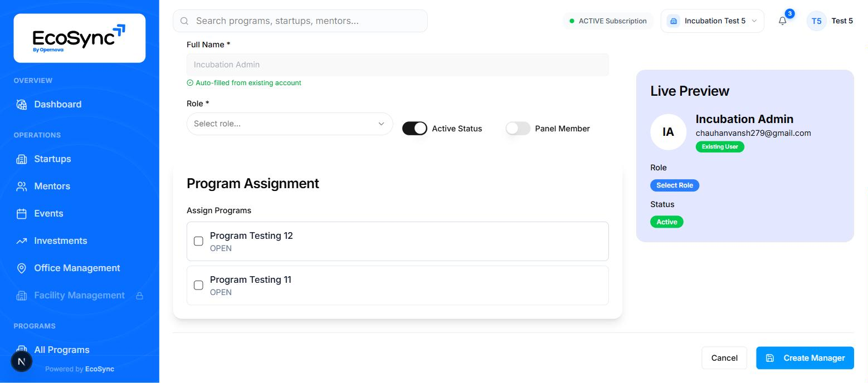Click the ACTIVE Subscription status pill
Screen dimensions: 868x383
tap(608, 21)
